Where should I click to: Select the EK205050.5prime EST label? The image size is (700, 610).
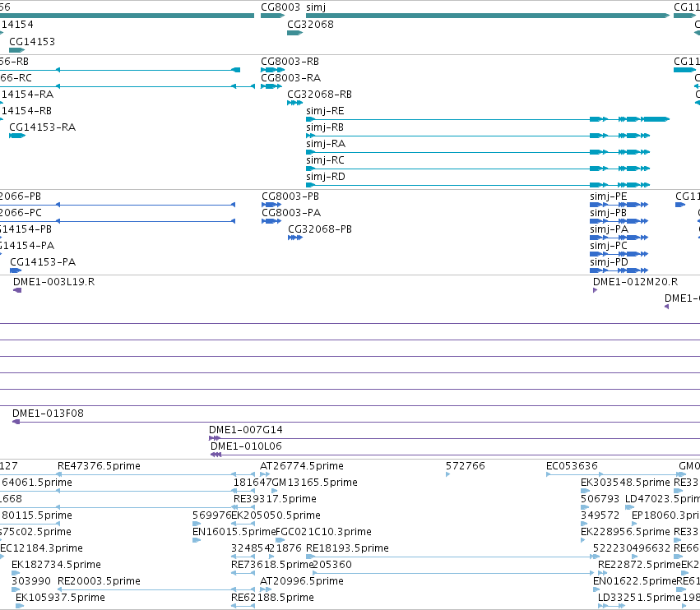276,515
